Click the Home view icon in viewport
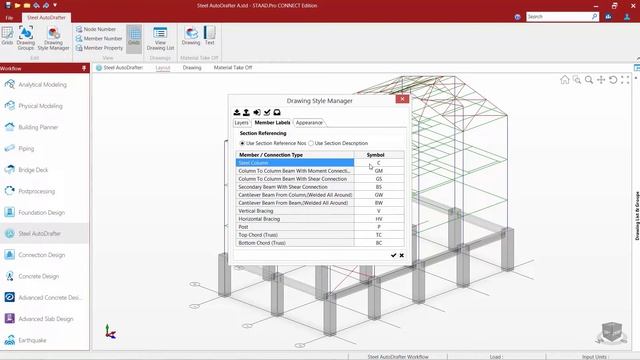Image resolution: width=640 pixels, height=360 pixels. click(x=564, y=80)
